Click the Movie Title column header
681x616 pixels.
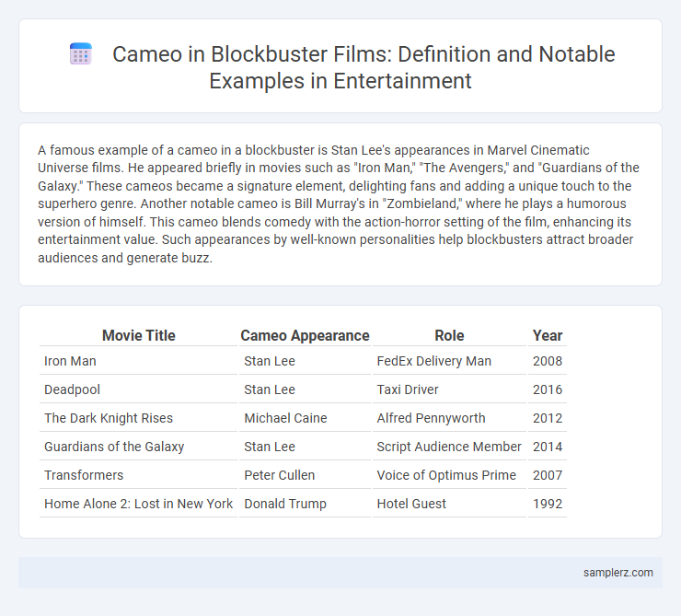click(139, 335)
